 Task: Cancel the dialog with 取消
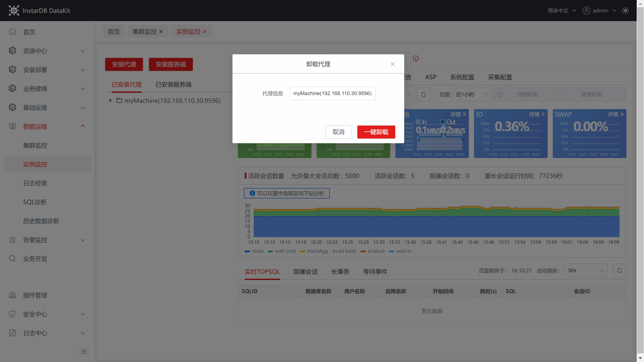click(339, 132)
